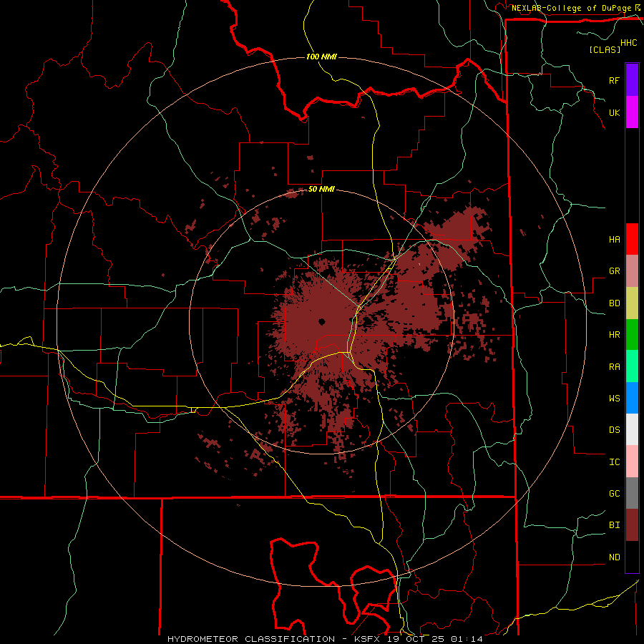This screenshot has height=644, width=644.
Task: Click the RF legend label
Action: tap(614, 80)
